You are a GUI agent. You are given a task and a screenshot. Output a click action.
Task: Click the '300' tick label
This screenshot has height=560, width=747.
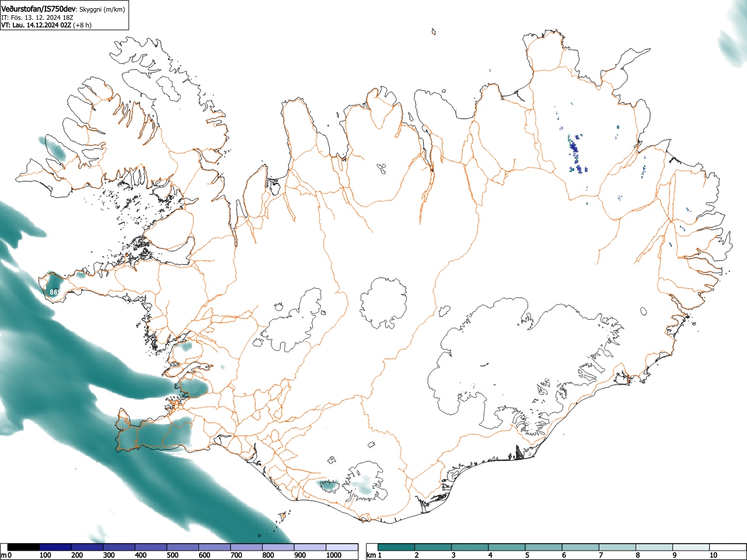coord(109,555)
